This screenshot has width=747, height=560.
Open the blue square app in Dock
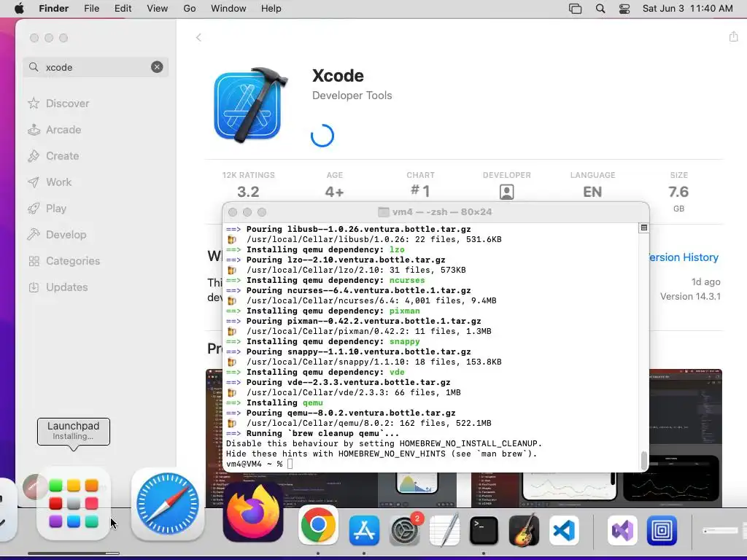pyautogui.click(x=662, y=530)
